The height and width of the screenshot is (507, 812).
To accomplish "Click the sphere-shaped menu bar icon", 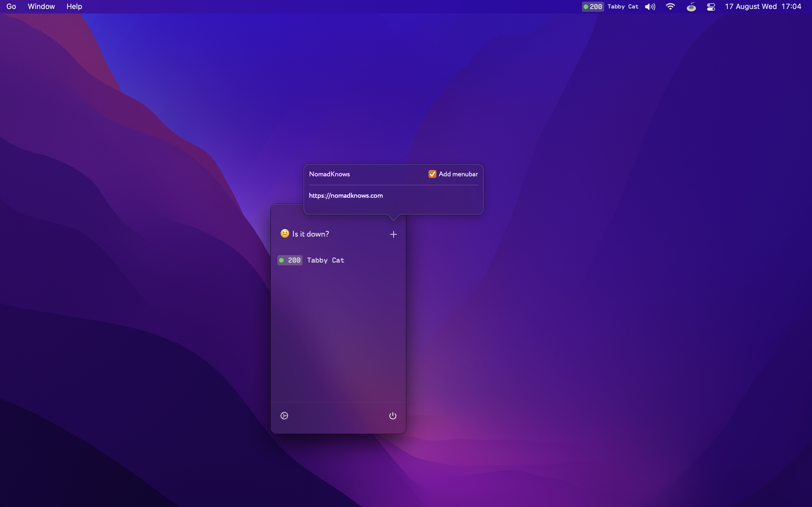I will click(691, 7).
